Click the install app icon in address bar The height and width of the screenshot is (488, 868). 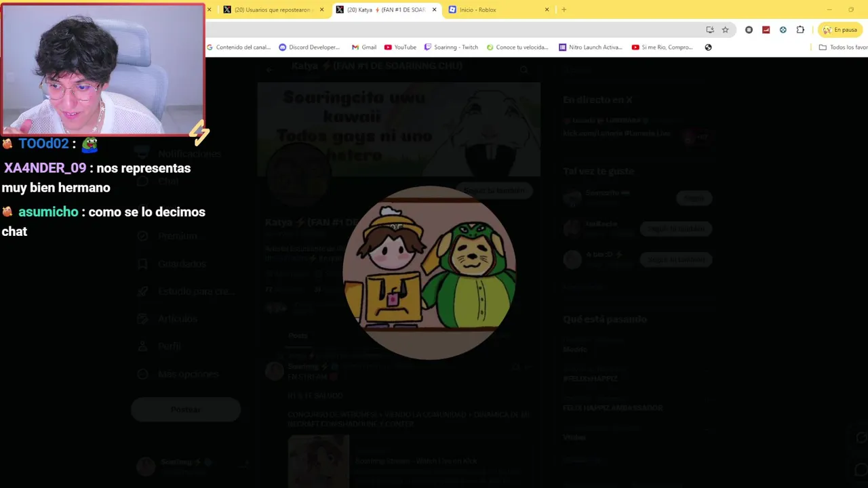710,30
